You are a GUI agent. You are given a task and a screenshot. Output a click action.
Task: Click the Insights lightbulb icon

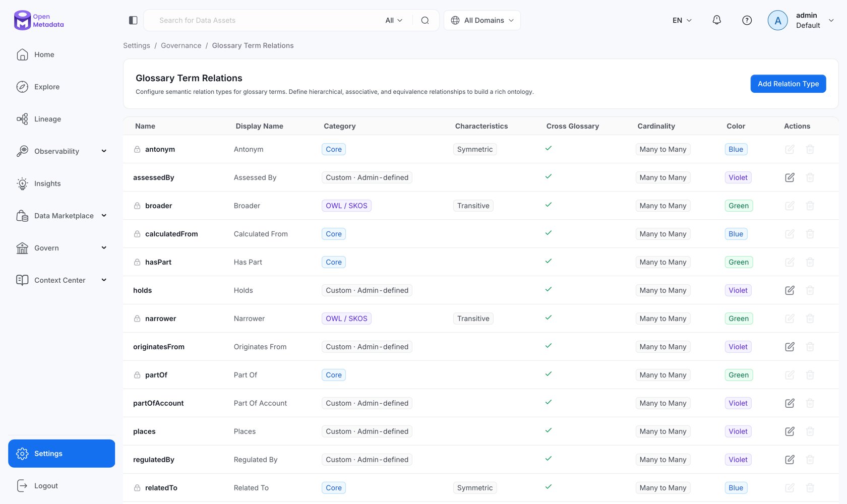(22, 183)
